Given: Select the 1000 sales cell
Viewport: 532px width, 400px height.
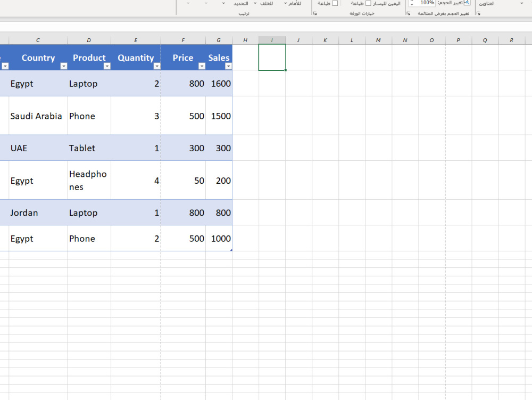Looking at the screenshot, I should coord(219,239).
